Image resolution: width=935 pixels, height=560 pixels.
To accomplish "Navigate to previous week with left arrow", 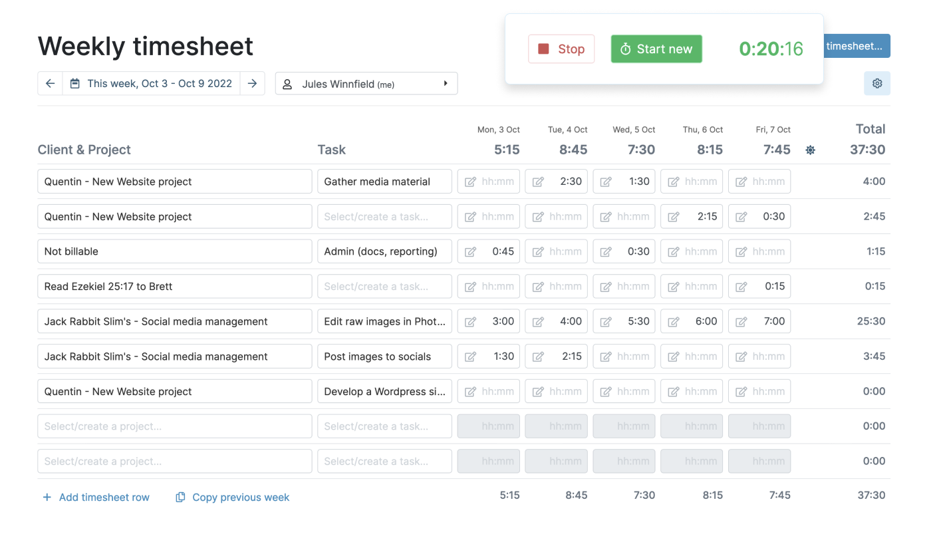I will point(50,83).
